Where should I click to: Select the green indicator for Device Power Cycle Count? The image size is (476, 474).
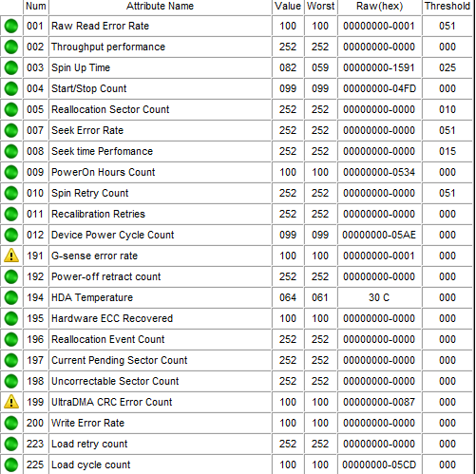point(11,235)
